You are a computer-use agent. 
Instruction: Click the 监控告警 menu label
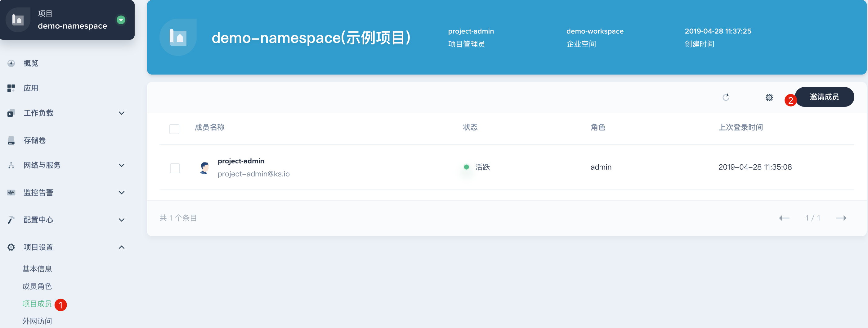coord(38,193)
